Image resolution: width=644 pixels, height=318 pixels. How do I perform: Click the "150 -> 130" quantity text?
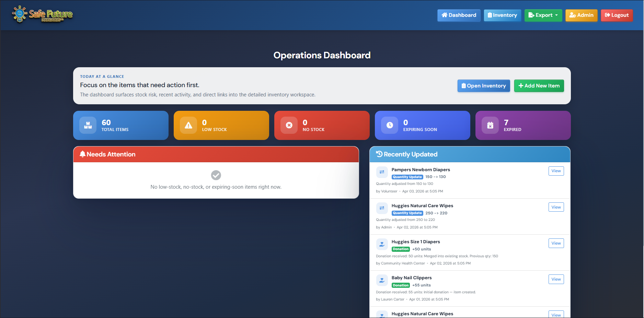pos(435,177)
